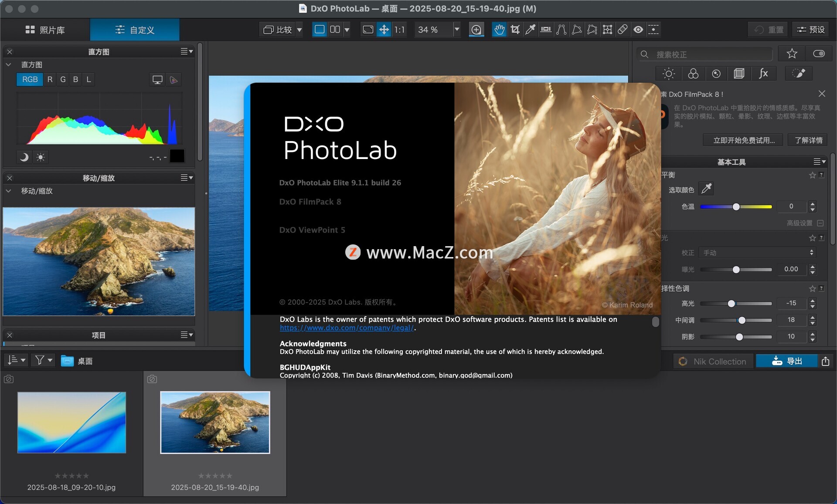This screenshot has width=837, height=504.
Task: Adjust the 色温 color temperature slider
Action: tap(736, 207)
